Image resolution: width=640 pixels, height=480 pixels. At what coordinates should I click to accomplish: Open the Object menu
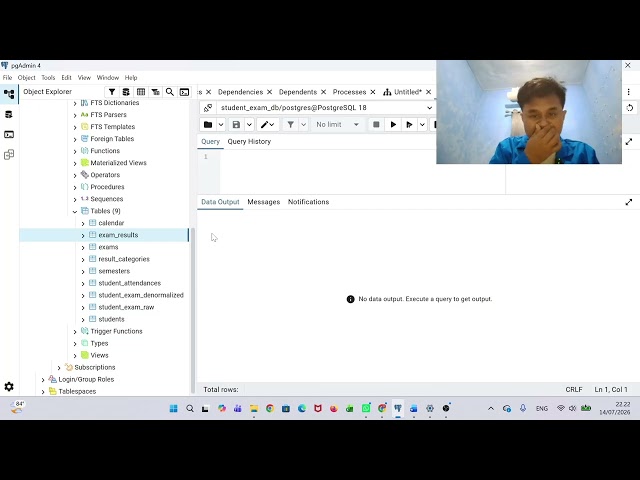point(27,78)
